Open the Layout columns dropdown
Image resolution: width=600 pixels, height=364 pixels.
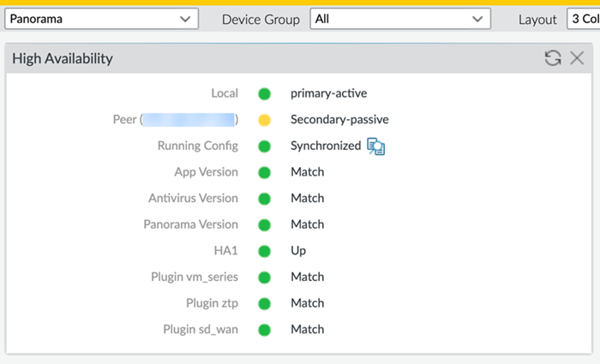tap(583, 19)
